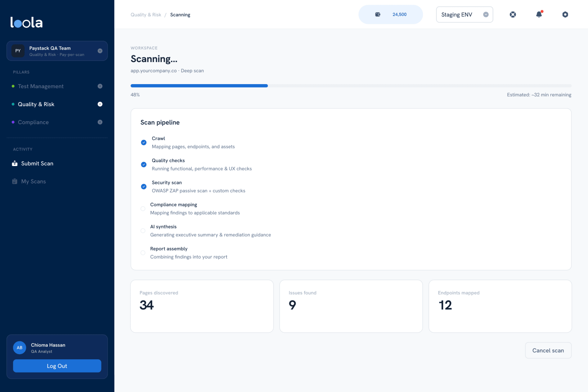Click the AI synthesis pending circle

(x=143, y=231)
